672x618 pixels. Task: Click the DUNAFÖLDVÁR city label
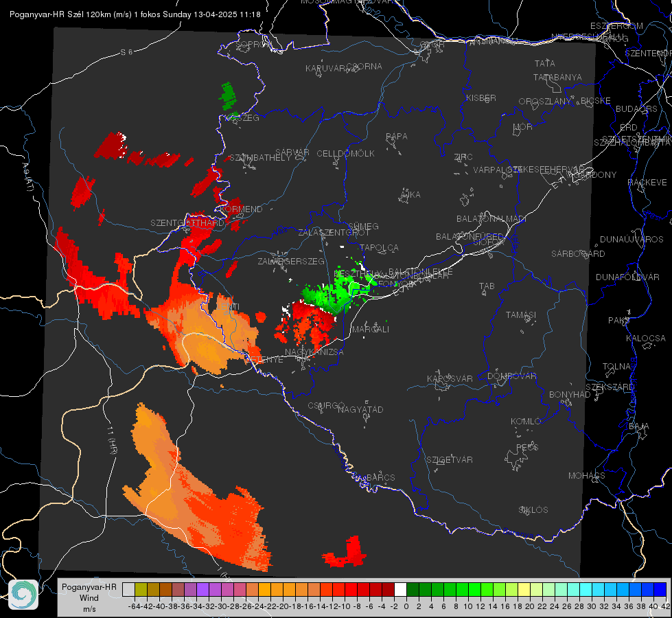coord(627,277)
